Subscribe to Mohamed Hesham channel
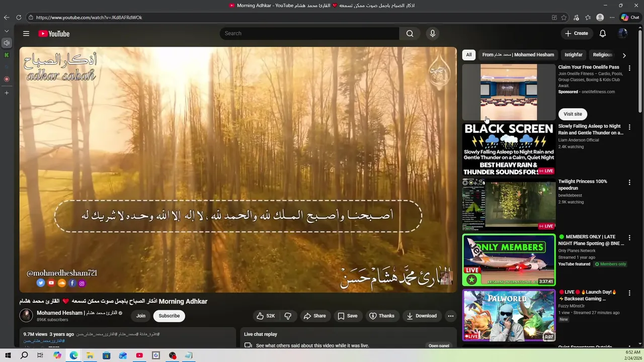Screen dimensions: 644x362 pos(169,316)
